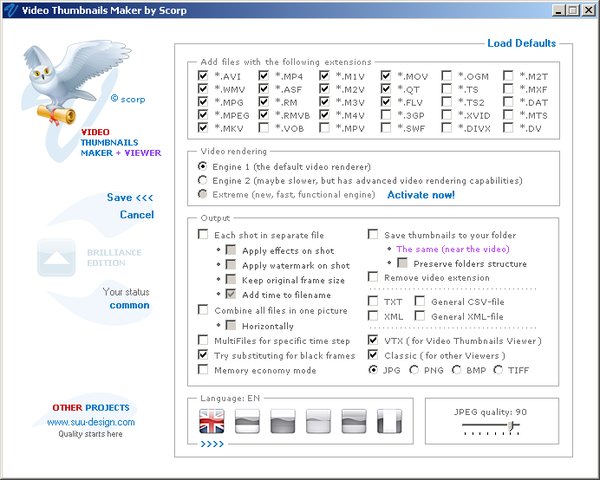Enable the *.3GP extension
The height and width of the screenshot is (480, 600).
[x=386, y=114]
